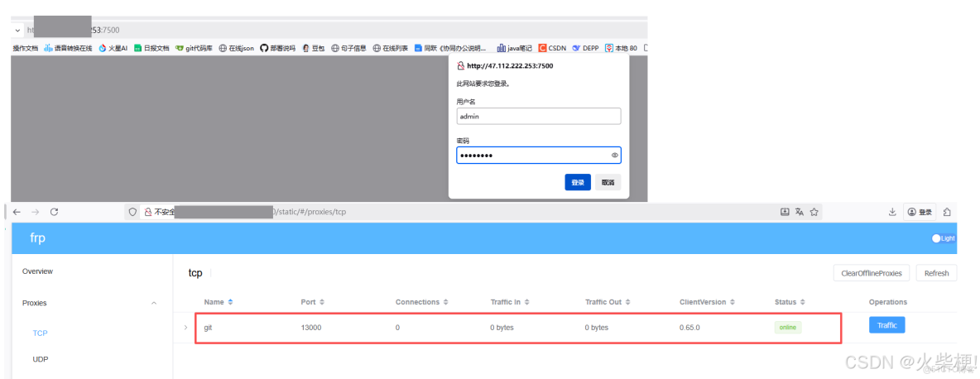Click the 登录 account button in toolbar
The height and width of the screenshot is (379, 980).
coord(920,213)
